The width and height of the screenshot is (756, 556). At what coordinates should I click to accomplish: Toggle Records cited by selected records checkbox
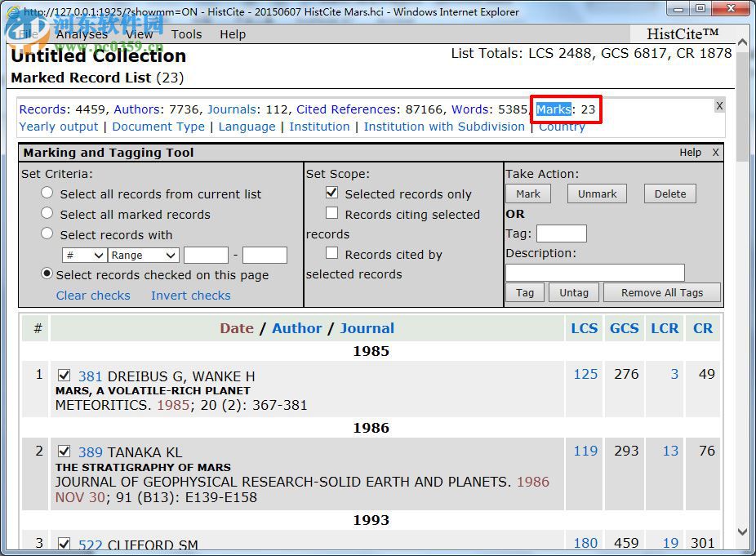331,253
